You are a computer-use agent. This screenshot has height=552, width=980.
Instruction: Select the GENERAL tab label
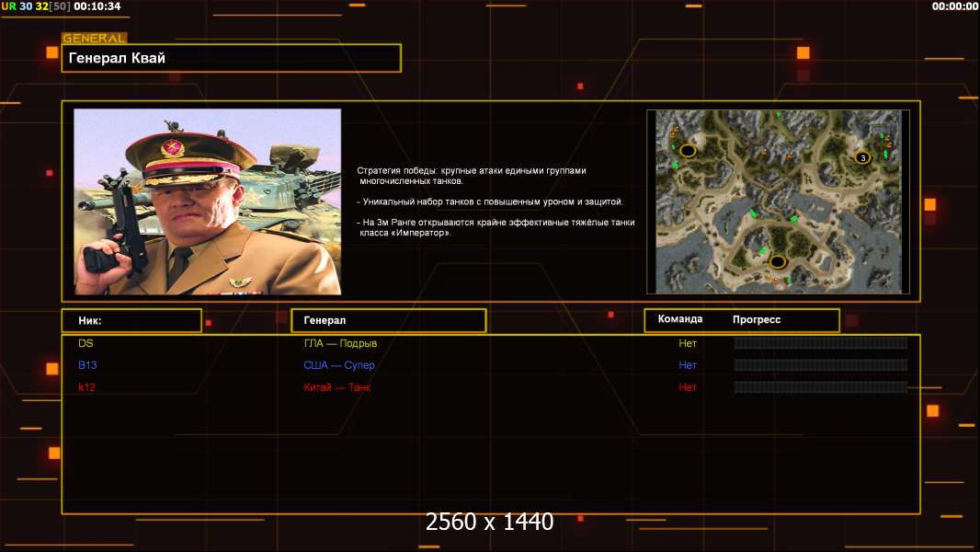tap(94, 38)
